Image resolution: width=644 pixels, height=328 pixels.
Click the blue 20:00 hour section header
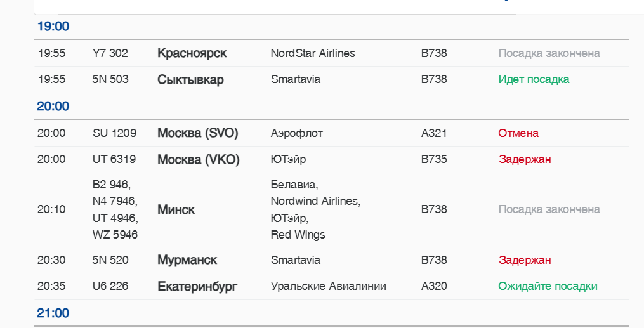click(53, 106)
